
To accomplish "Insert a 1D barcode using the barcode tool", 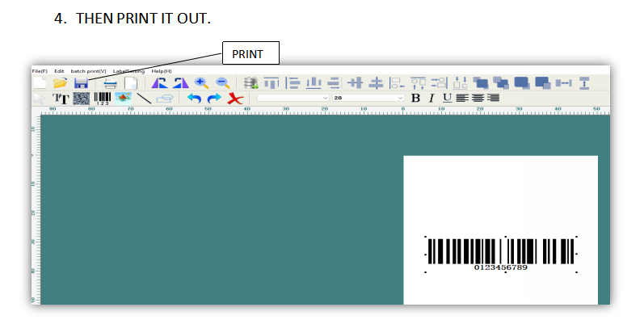I will pos(103,99).
